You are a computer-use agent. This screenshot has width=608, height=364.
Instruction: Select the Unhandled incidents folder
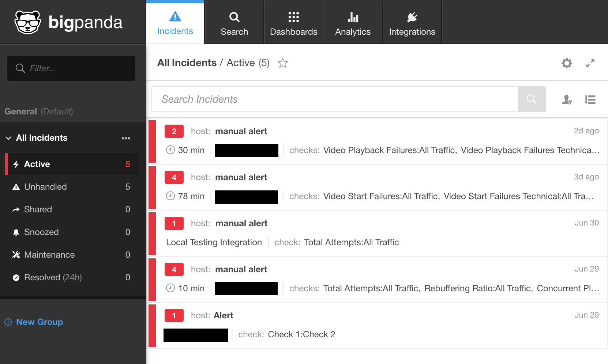click(x=45, y=187)
